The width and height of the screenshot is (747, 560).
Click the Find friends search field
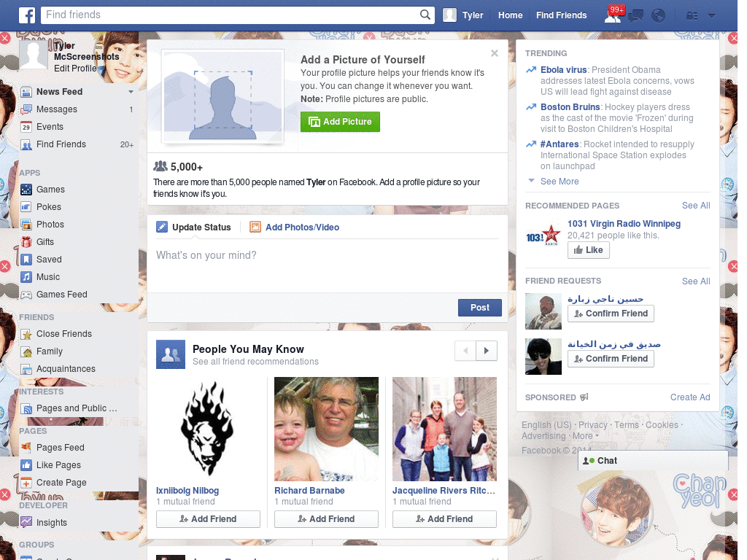(230, 15)
